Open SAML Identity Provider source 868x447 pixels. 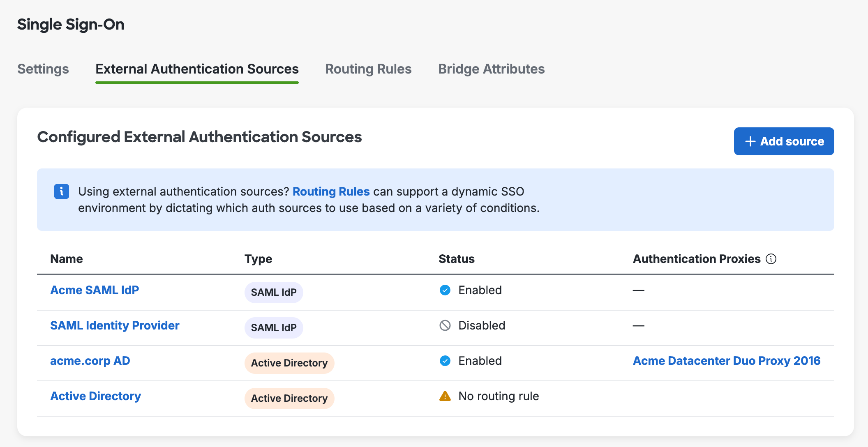115,325
